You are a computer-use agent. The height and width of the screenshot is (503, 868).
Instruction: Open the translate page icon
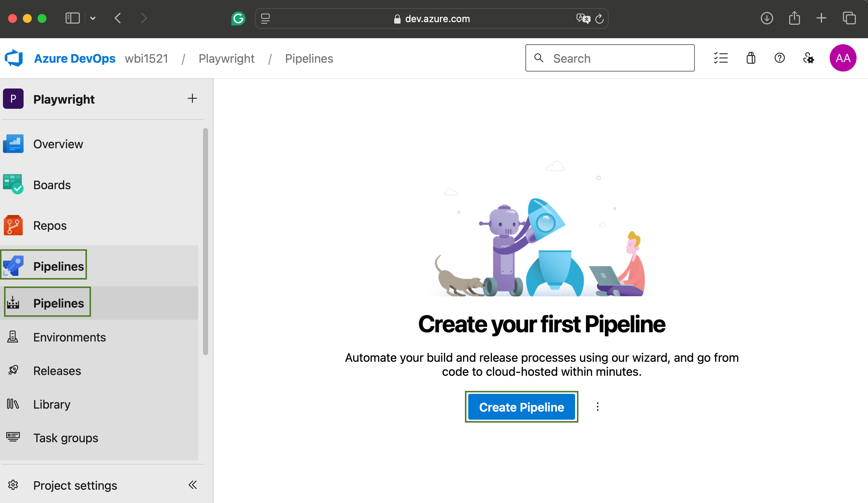click(x=583, y=18)
